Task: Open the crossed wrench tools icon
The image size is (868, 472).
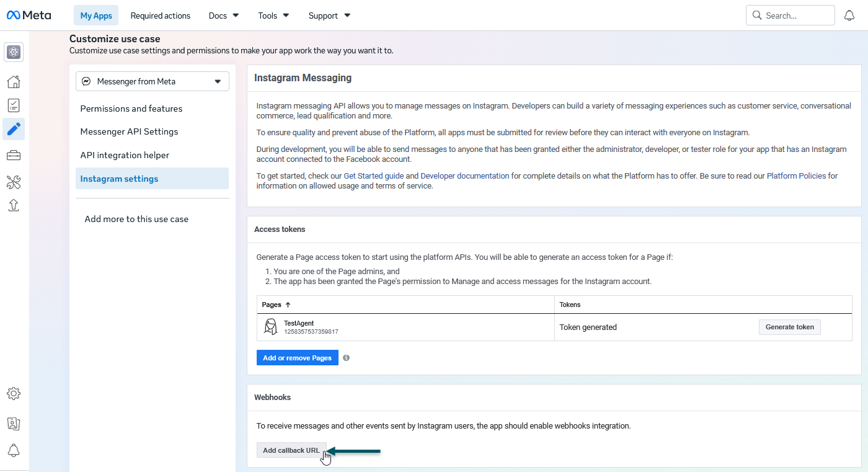Action: (x=14, y=182)
